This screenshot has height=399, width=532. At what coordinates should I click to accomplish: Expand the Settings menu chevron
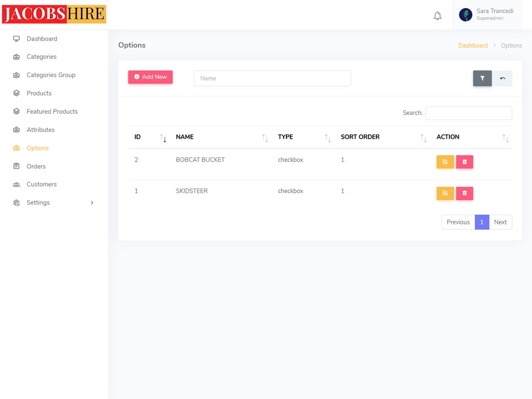[92, 203]
